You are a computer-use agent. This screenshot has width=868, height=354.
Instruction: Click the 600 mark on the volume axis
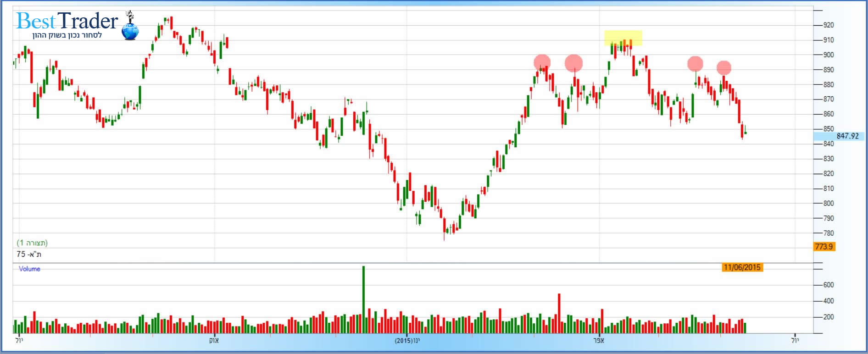point(828,285)
